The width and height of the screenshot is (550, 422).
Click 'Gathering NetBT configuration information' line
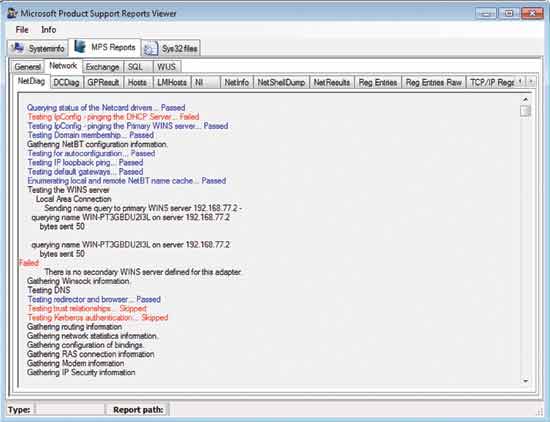pyautogui.click(x=98, y=144)
